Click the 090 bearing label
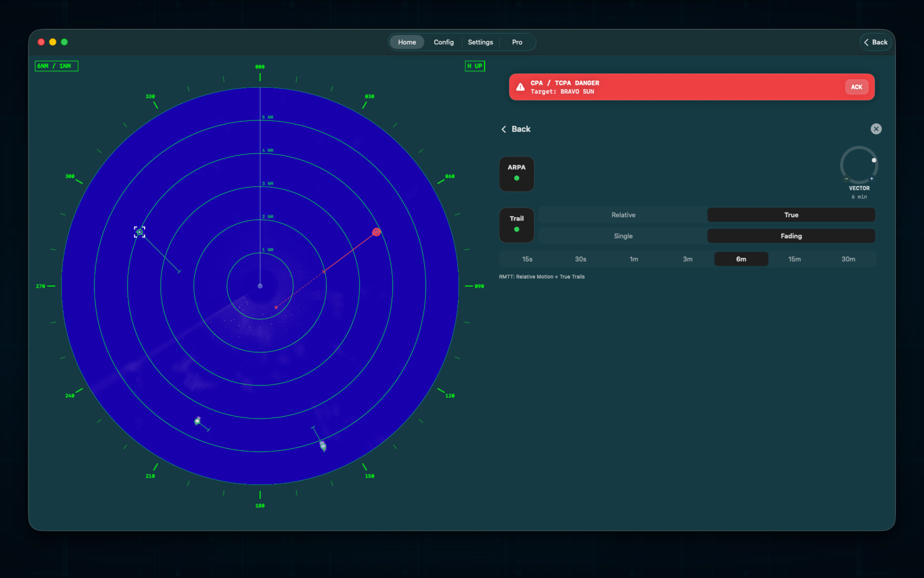Screen dimensions: 924x578 479,286
